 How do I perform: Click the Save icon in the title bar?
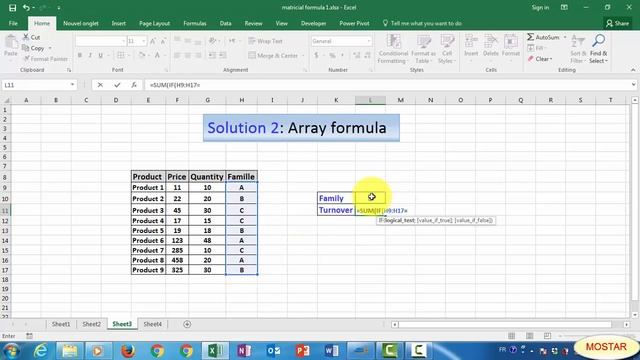(x=12, y=7)
